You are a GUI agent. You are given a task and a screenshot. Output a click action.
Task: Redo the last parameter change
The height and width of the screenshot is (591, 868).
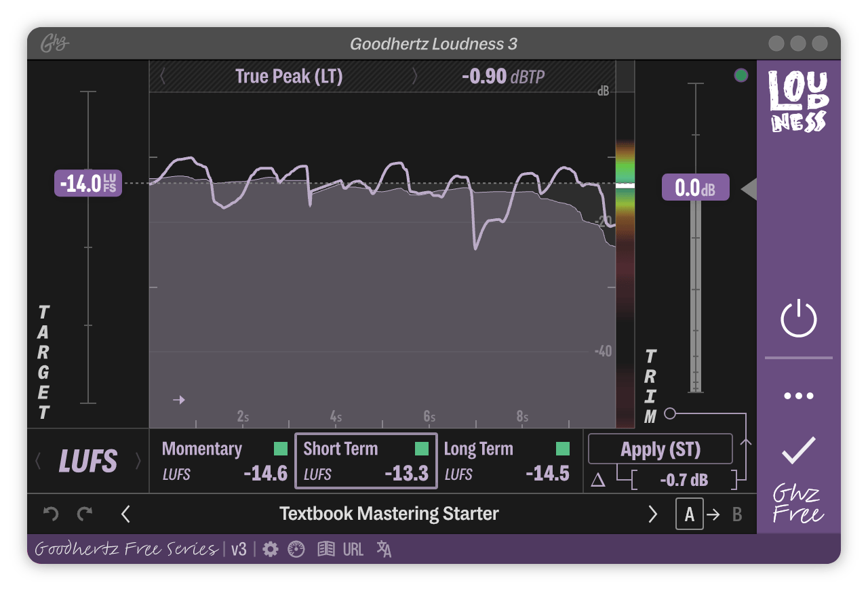[x=85, y=514]
